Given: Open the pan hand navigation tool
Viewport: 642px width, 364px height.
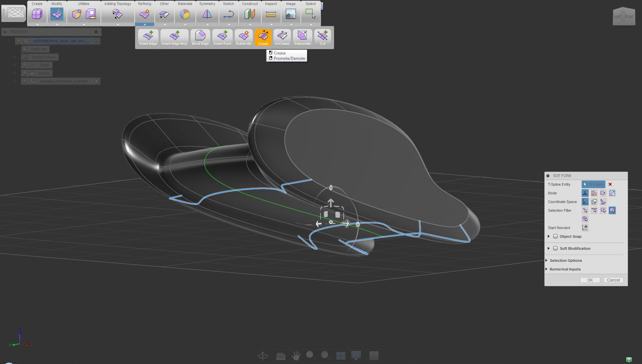Looking at the screenshot, I should pyautogui.click(x=296, y=356).
